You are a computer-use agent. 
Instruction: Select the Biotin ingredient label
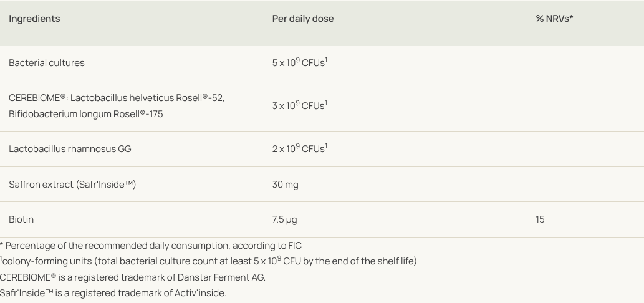tap(21, 219)
